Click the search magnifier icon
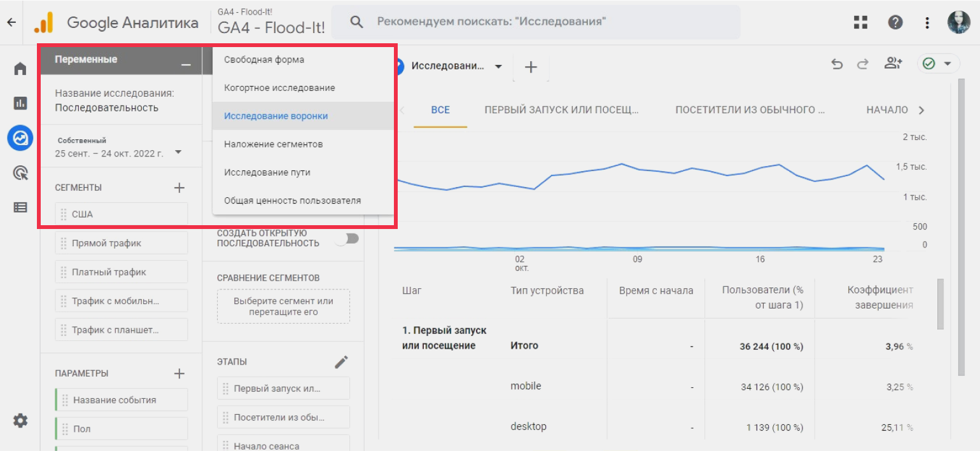Viewport: 980px width, 451px height. tap(357, 22)
